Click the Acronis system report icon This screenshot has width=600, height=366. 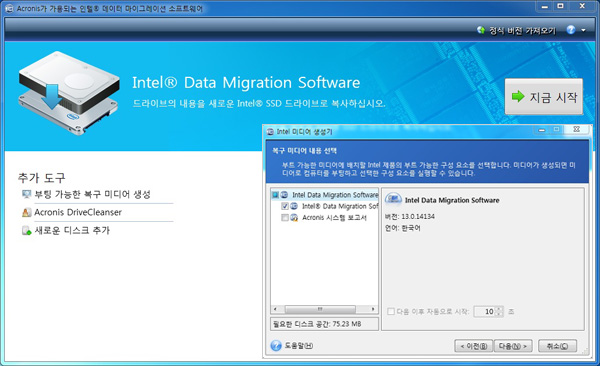pyautogui.click(x=294, y=218)
